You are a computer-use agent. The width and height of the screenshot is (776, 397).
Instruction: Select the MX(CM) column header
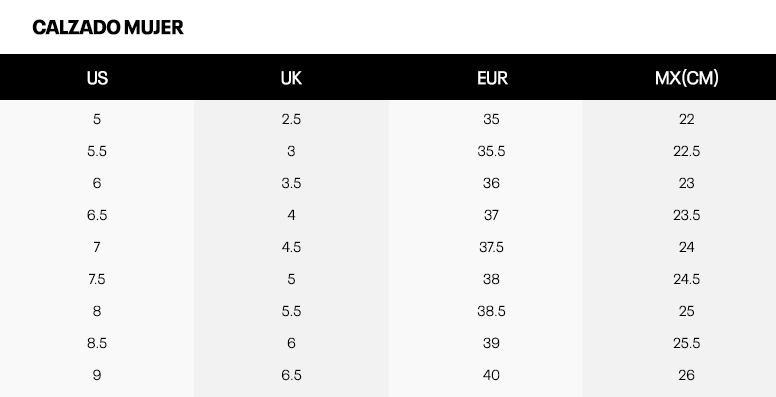coord(686,78)
